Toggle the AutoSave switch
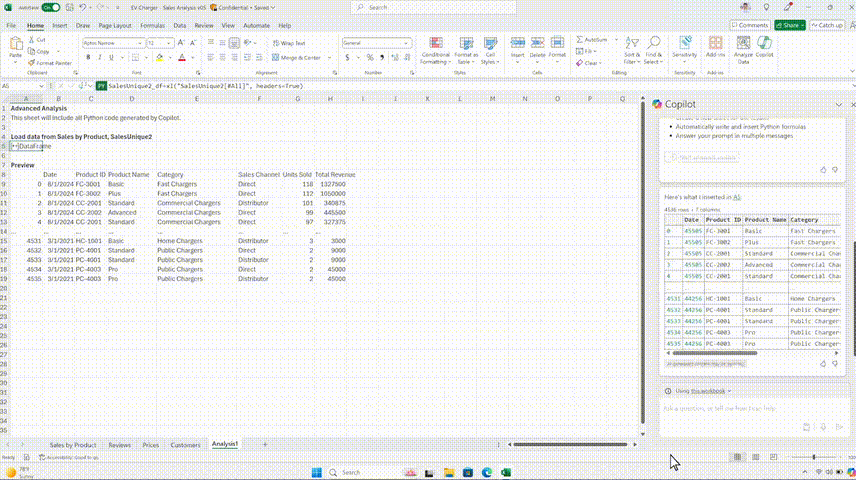This screenshot has width=856, height=480. (x=51, y=8)
